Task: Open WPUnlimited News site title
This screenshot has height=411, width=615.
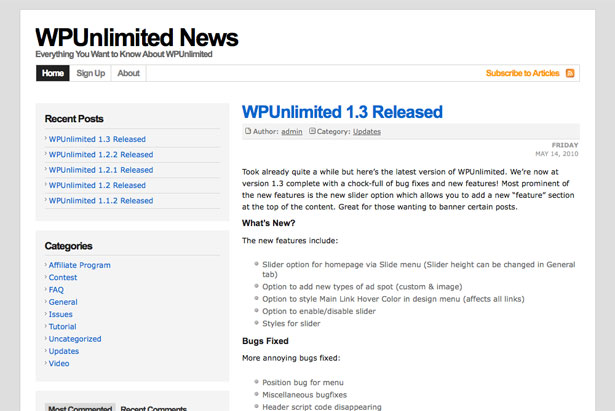Action: (137, 38)
